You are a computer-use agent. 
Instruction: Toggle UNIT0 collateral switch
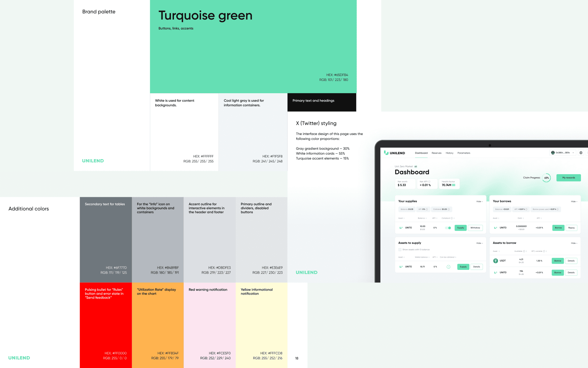(x=448, y=228)
